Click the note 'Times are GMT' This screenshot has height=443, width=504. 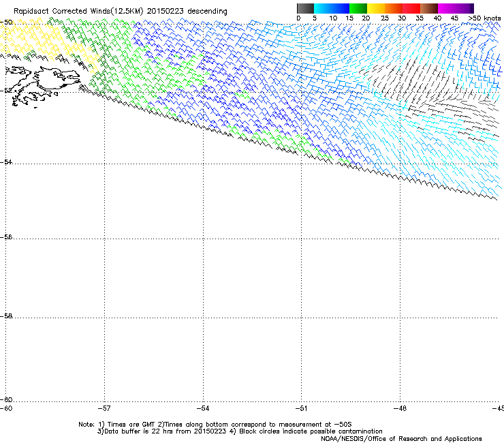[131, 425]
